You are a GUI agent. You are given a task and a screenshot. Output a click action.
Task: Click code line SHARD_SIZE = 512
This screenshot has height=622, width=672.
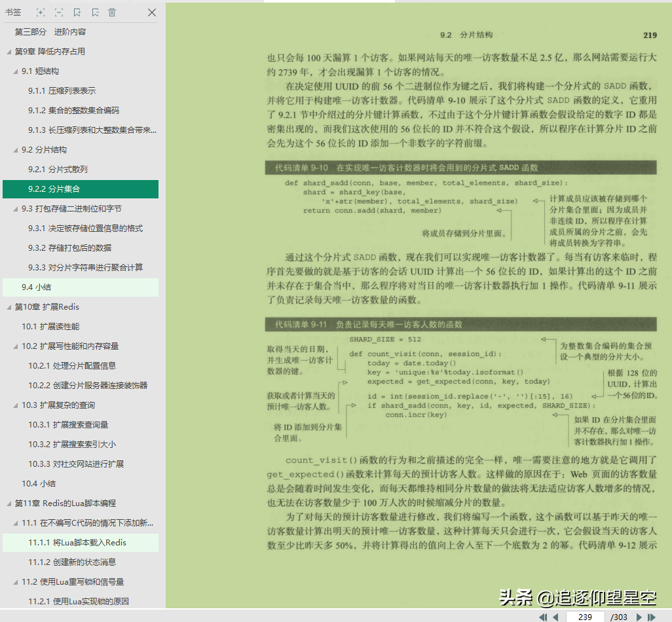[385, 339]
